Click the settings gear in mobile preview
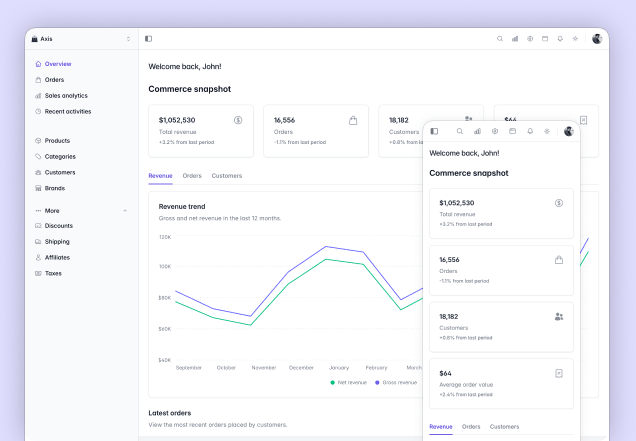The height and width of the screenshot is (441, 636). 495,131
